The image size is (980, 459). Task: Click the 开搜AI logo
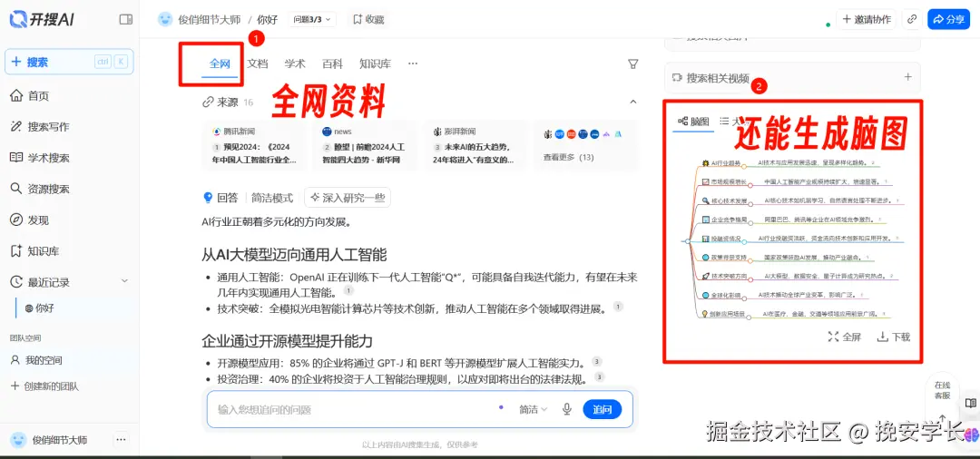pos(43,19)
